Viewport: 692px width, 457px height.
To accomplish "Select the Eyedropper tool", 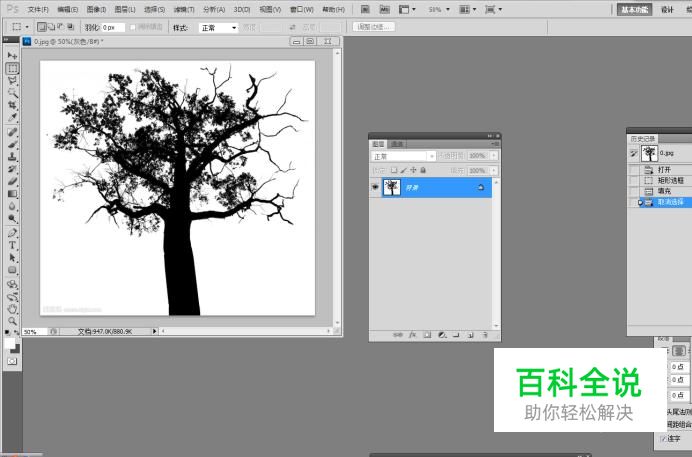I will click(x=12, y=118).
